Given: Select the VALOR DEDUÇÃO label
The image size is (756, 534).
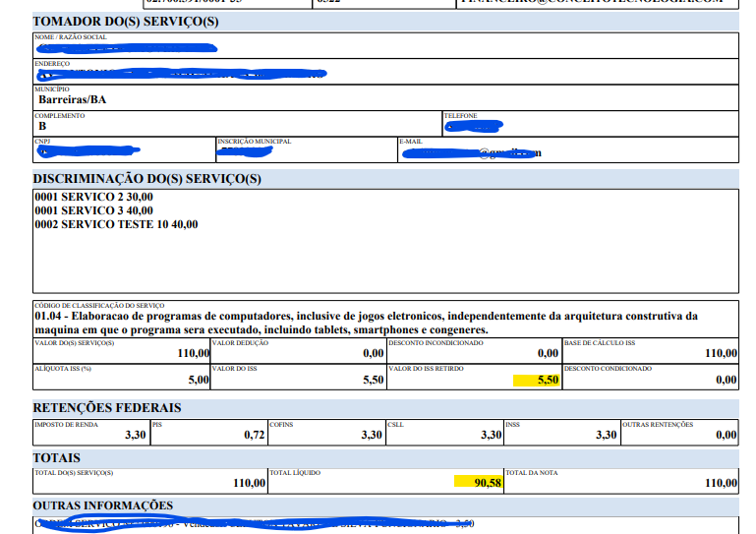Looking at the screenshot, I should pyautogui.click(x=240, y=343).
